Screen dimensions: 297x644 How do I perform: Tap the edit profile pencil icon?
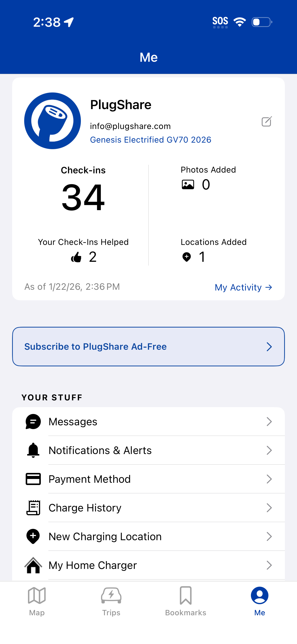(x=267, y=122)
